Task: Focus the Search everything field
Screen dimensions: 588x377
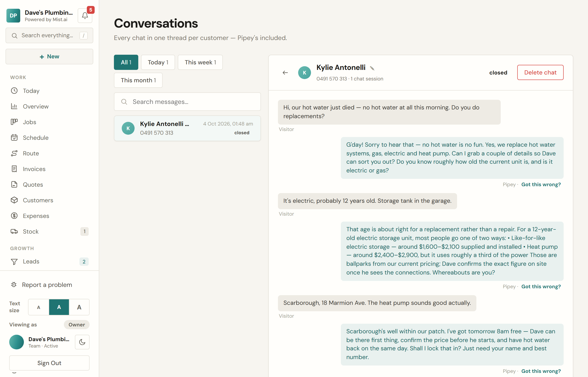Action: tap(49, 35)
